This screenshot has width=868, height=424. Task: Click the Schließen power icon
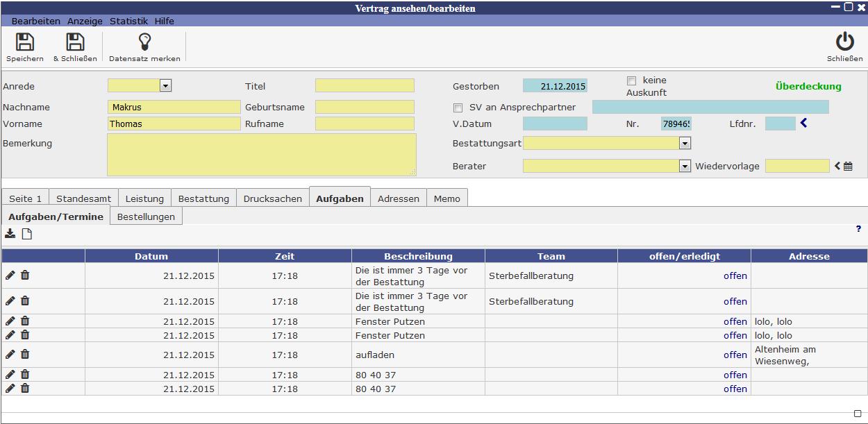click(x=844, y=42)
